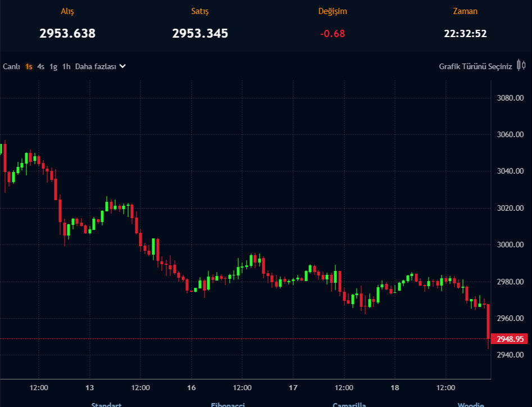Click the Satış value 2953.345
Viewport: 532px width, 407px height.
click(200, 33)
